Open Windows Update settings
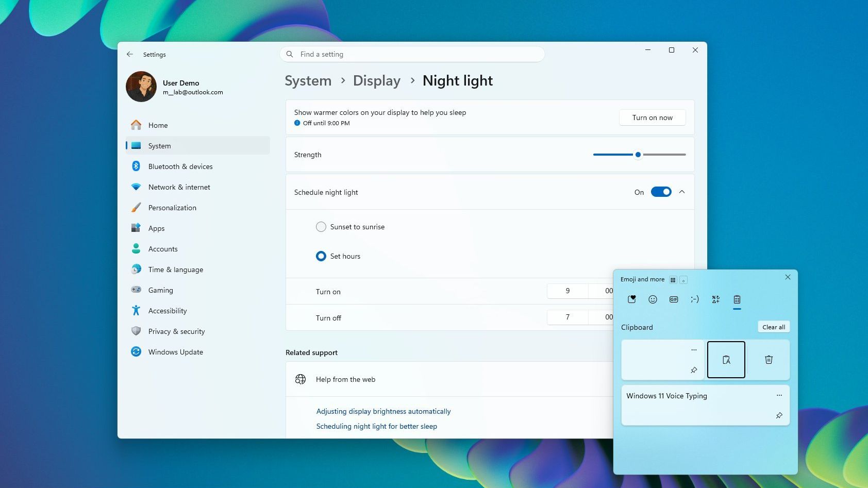The height and width of the screenshot is (488, 868). 198,352
